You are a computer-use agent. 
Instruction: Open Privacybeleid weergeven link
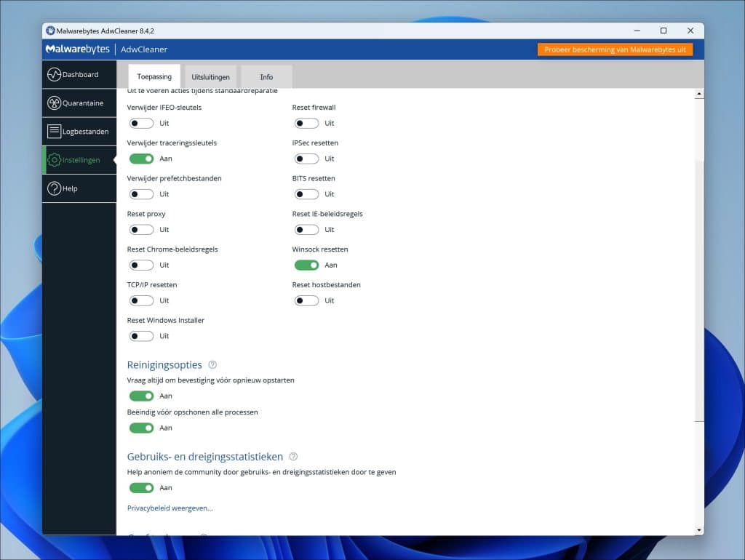[170, 508]
